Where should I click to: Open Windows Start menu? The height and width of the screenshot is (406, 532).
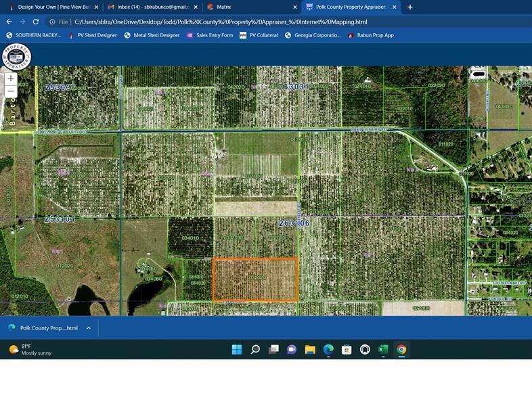coord(237,350)
